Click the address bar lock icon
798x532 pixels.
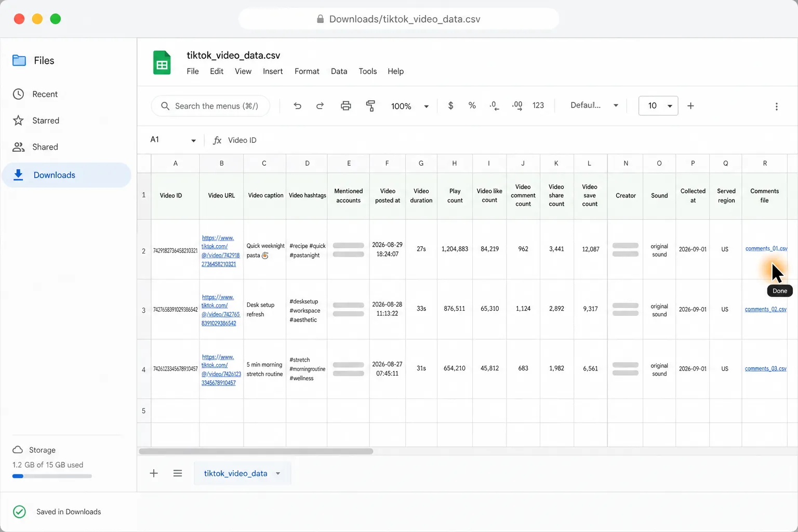[x=320, y=19]
